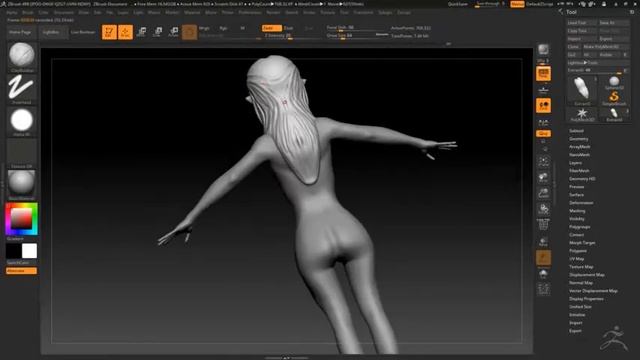The width and height of the screenshot is (640, 360).
Task: Select the large current tool thumbnail
Action: (582, 91)
